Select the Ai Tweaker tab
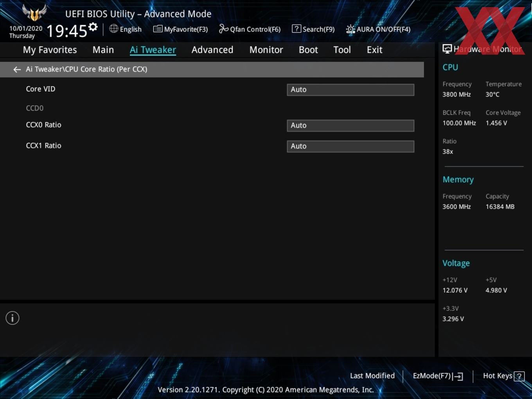 click(x=153, y=50)
